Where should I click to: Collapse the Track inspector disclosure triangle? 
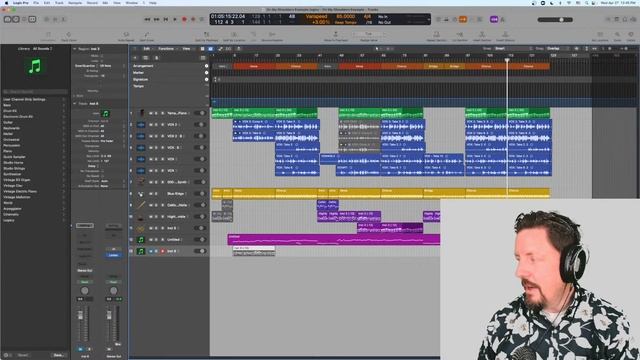74,104
